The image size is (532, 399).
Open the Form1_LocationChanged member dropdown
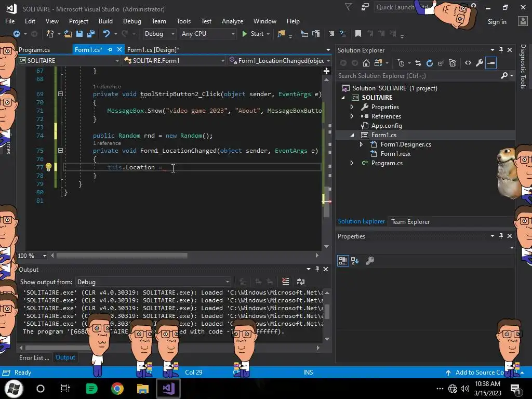pyautogui.click(x=279, y=60)
